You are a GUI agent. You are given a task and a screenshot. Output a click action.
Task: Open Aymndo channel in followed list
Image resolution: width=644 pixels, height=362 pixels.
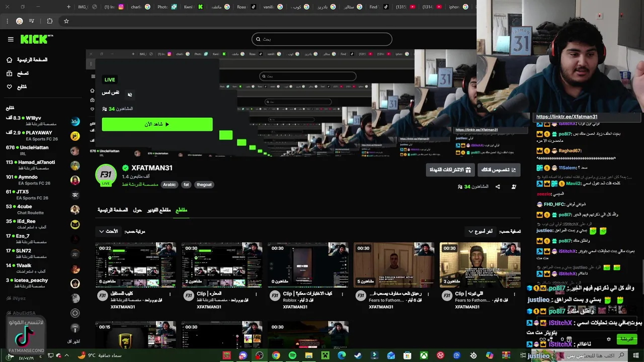pyautogui.click(x=42, y=180)
